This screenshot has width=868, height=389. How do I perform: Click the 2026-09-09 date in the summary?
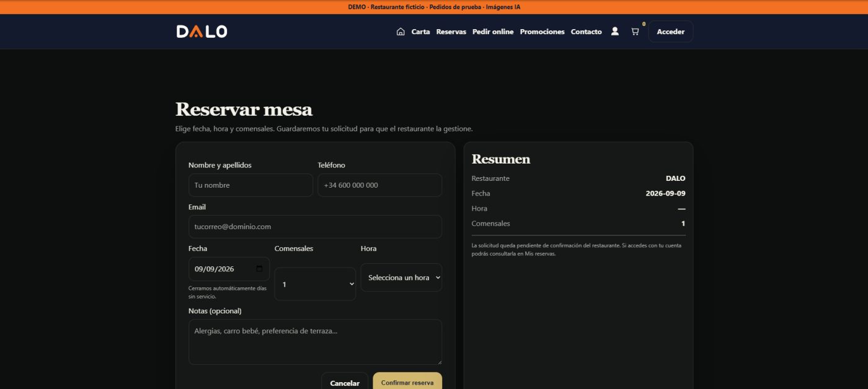(665, 193)
